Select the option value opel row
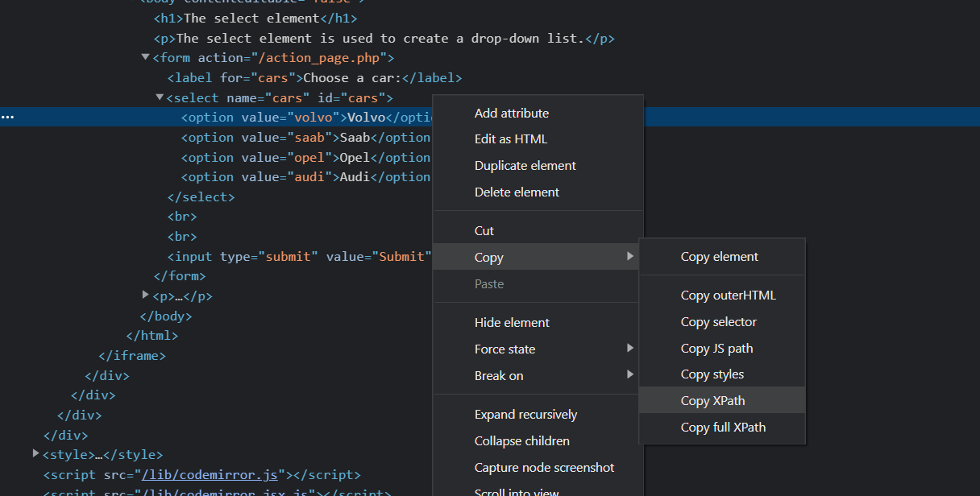The image size is (980, 496). pos(306,158)
